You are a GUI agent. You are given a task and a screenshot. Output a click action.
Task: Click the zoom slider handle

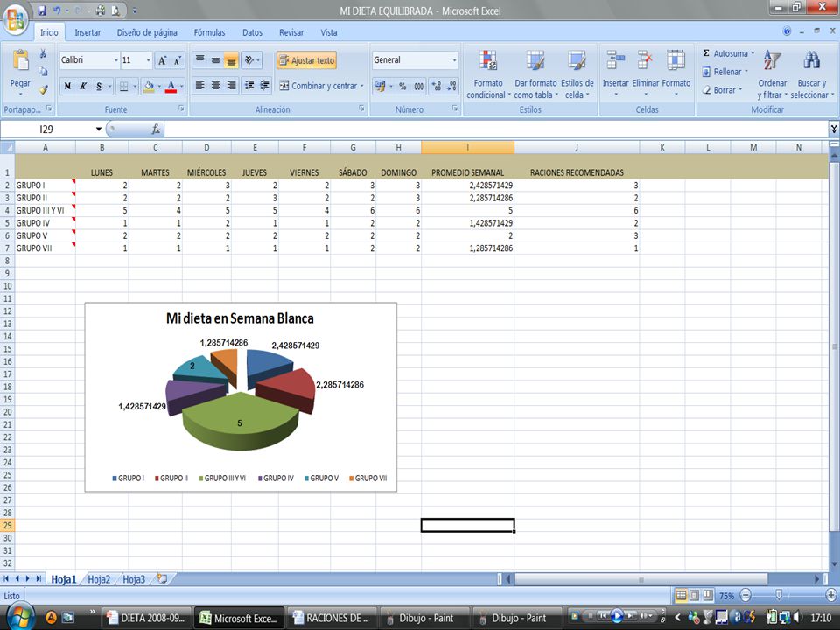[x=779, y=595]
